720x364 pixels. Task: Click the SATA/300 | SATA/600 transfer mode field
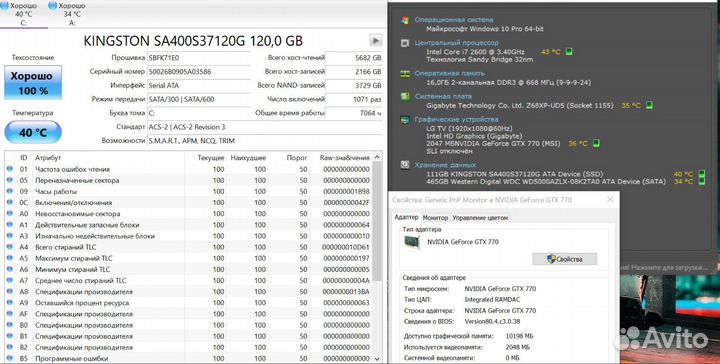coord(199,99)
